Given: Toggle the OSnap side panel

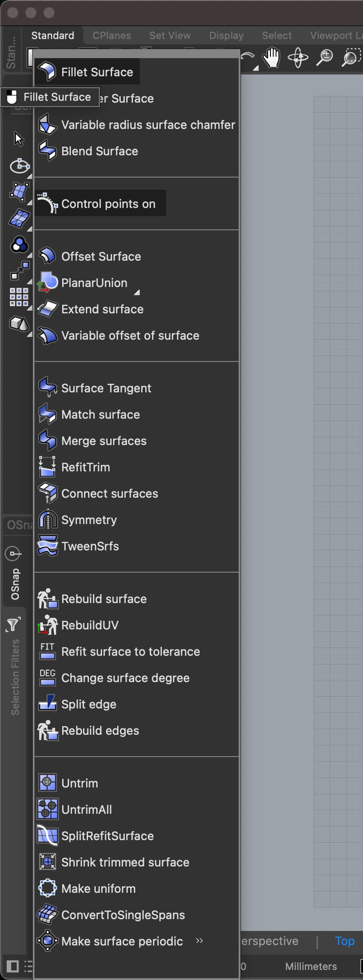Looking at the screenshot, I should (15, 584).
